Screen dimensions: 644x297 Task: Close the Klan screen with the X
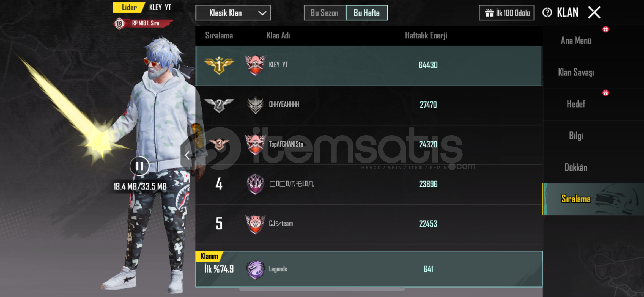click(594, 12)
